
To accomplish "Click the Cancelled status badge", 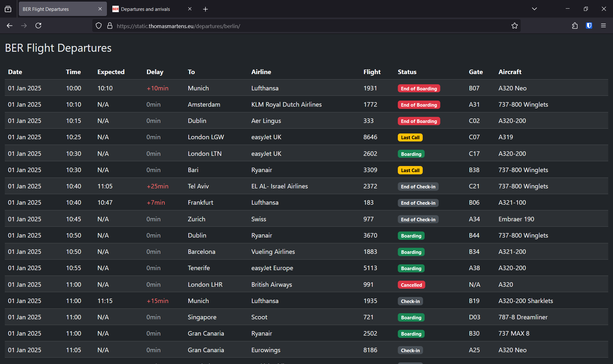I will [x=411, y=285].
